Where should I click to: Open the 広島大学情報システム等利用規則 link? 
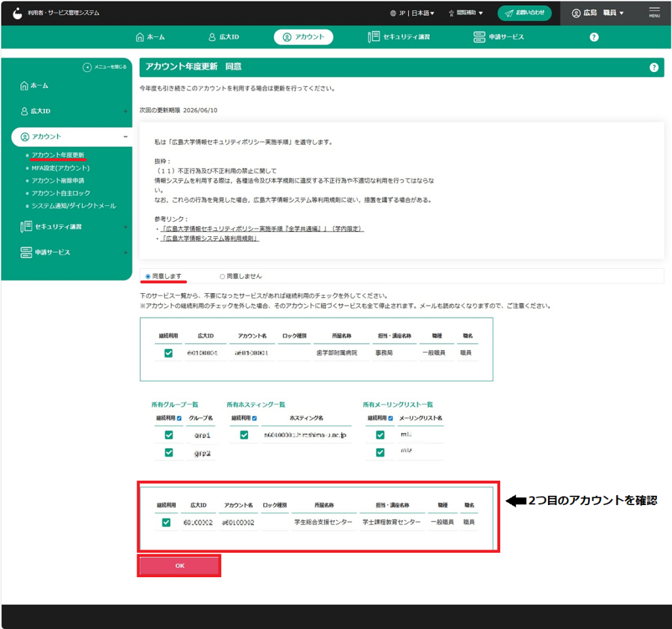click(210, 239)
